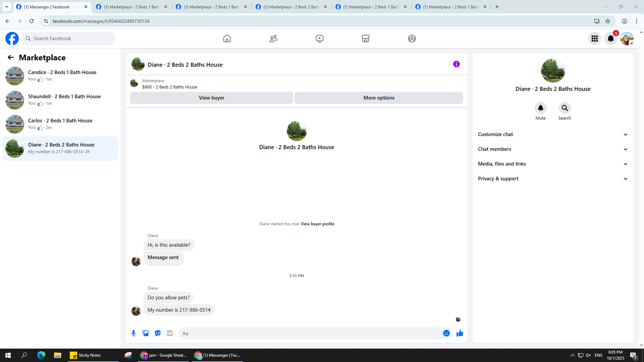Open Sticky Notes from the taskbar
644x362 pixels.
(93, 355)
